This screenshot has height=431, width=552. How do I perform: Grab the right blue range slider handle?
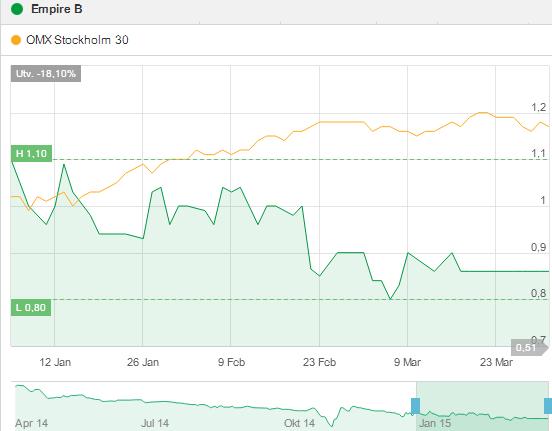click(548, 406)
